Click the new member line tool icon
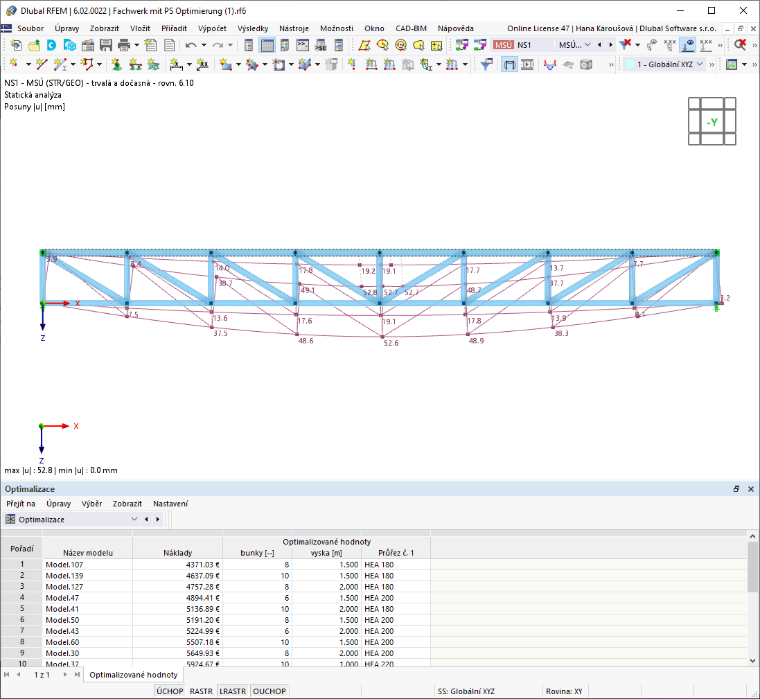Image resolution: width=760 pixels, height=699 pixels. pyautogui.click(x=42, y=64)
